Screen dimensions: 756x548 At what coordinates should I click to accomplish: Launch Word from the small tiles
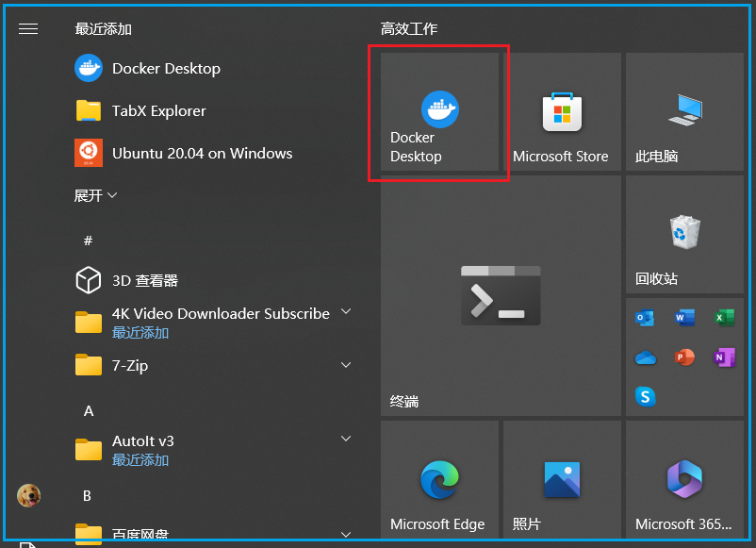coord(684,318)
